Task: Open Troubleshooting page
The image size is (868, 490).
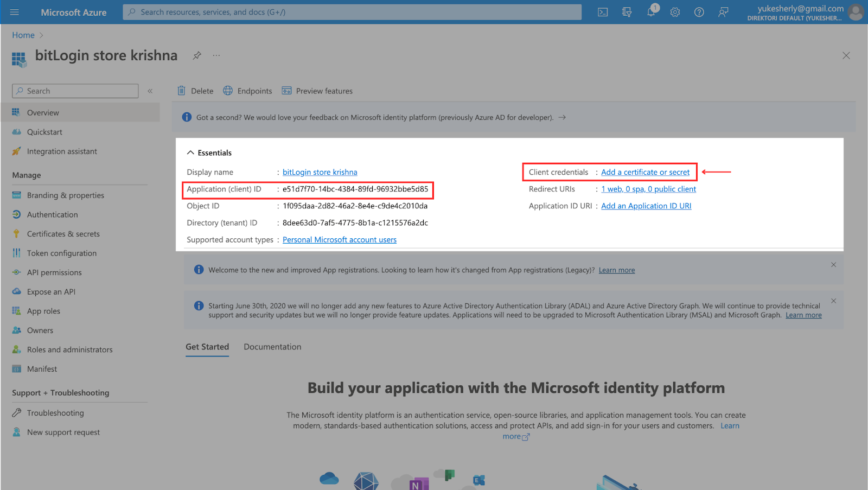Action: pyautogui.click(x=55, y=413)
